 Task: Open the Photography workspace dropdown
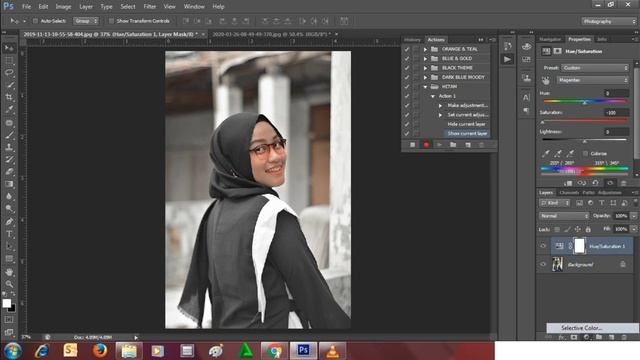pyautogui.click(x=609, y=21)
